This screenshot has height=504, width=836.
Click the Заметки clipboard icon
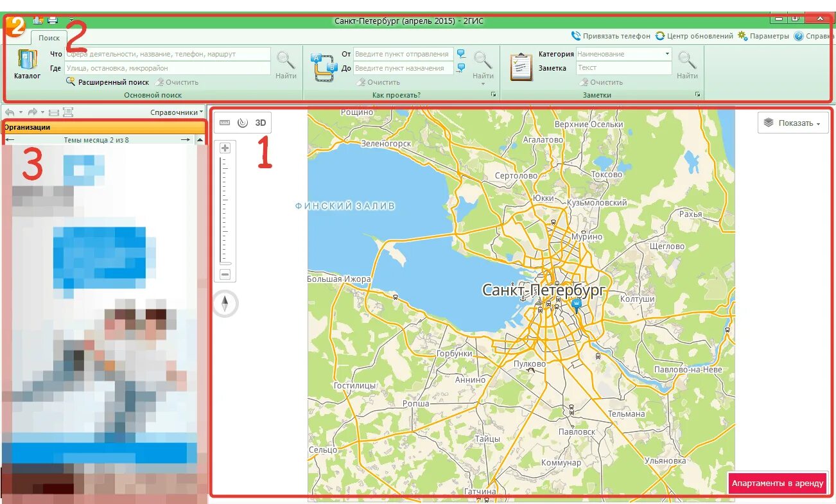(521, 67)
